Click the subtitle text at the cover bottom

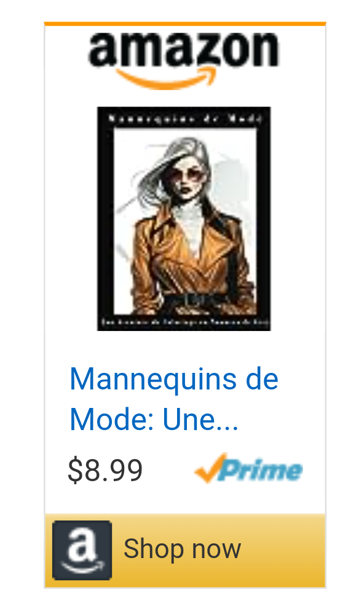pos(185,322)
